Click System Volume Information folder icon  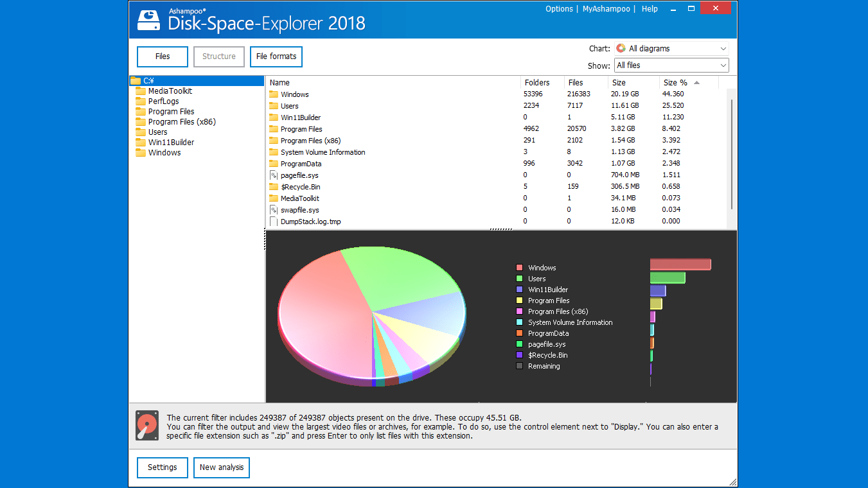click(x=274, y=152)
